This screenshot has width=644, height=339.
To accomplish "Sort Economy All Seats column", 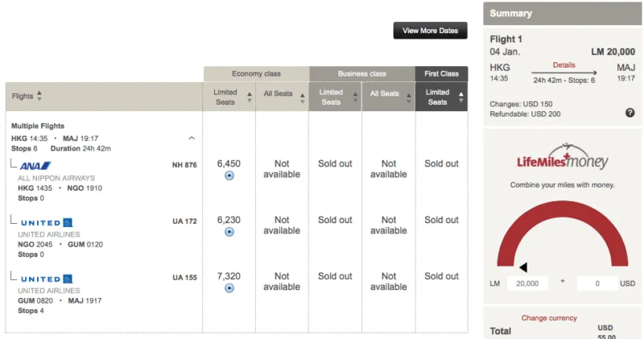I will (303, 97).
